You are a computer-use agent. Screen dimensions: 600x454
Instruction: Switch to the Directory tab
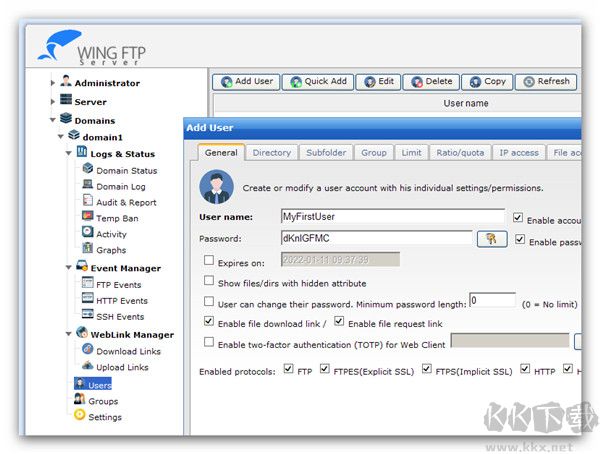272,152
